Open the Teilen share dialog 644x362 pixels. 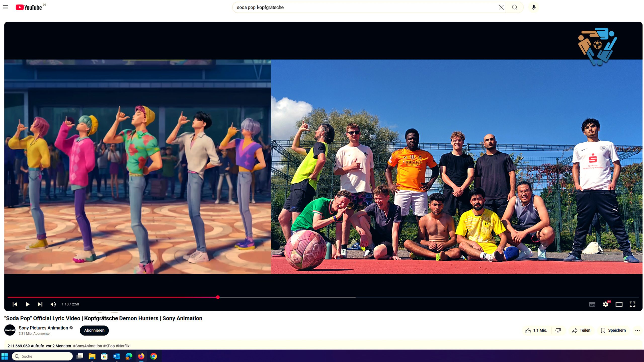click(581, 331)
